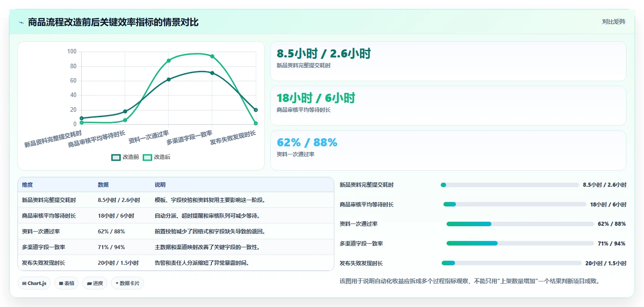
Task: Toggle the 改造后 legend entry
Action: (157, 157)
